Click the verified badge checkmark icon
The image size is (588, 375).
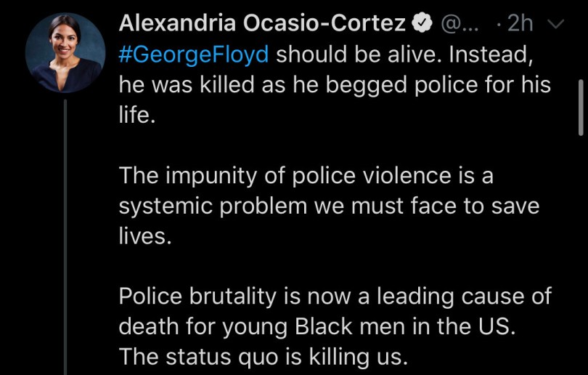(422, 24)
